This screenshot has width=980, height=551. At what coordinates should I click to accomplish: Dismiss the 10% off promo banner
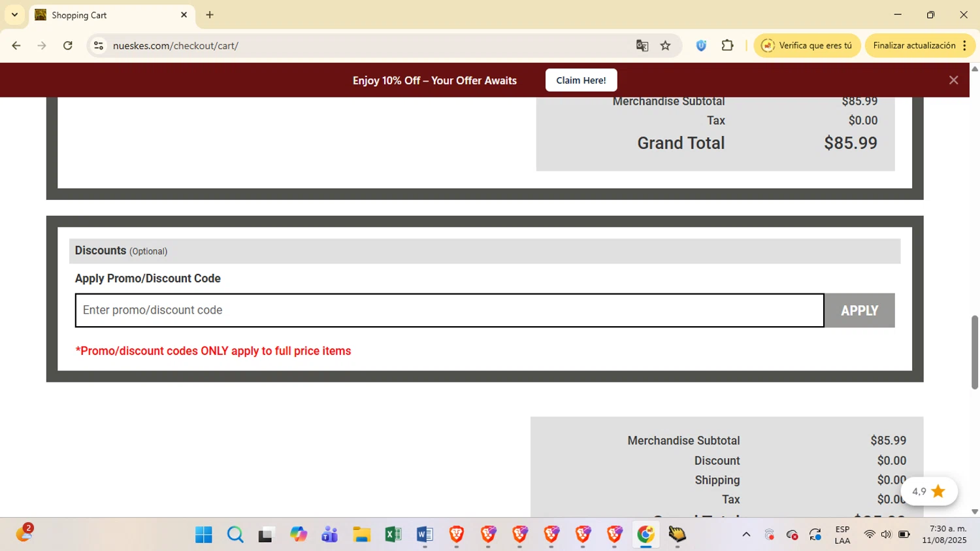tap(953, 80)
